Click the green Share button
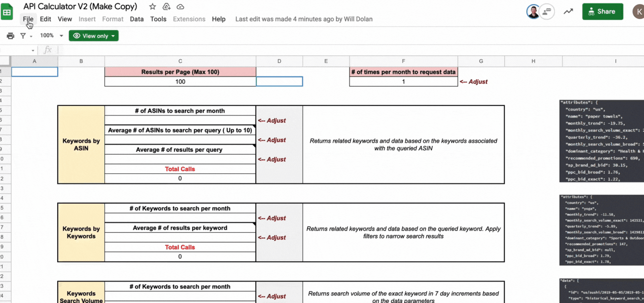 (603, 12)
